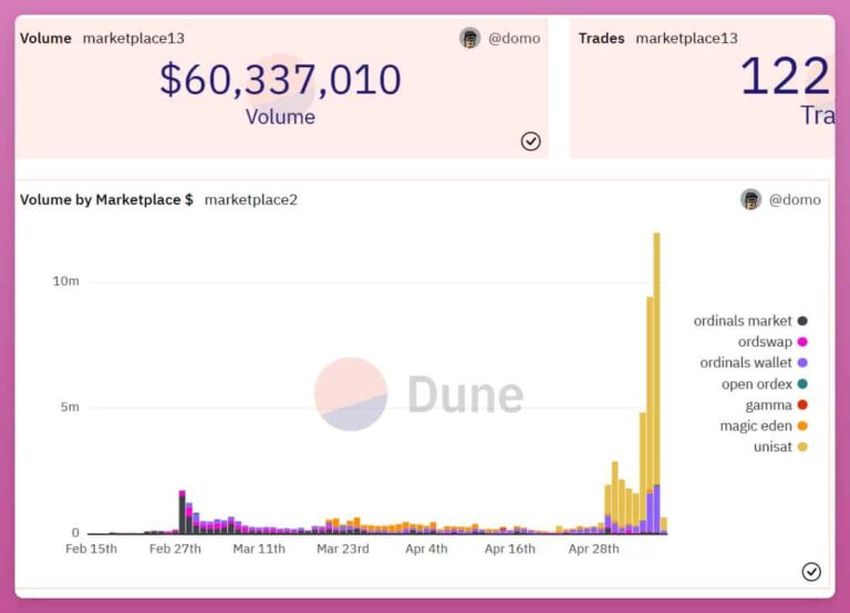Click the Feb 27th ordinals market bar

[x=182, y=515]
